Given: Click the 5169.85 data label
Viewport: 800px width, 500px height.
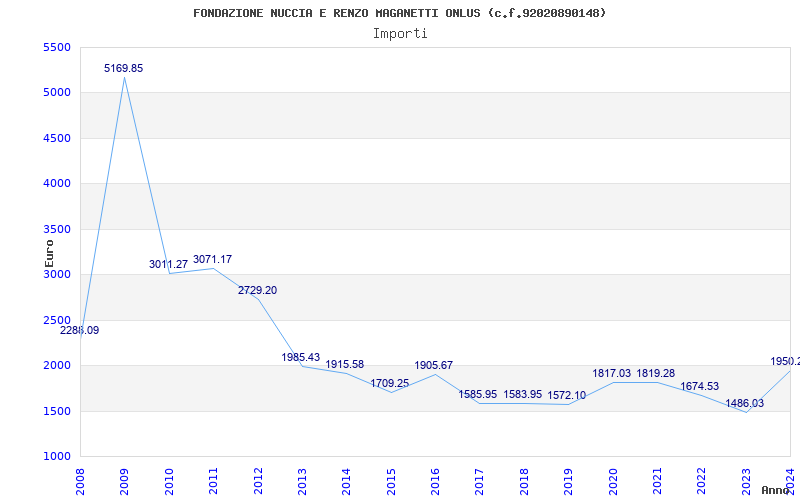Looking at the screenshot, I should coord(123,68).
